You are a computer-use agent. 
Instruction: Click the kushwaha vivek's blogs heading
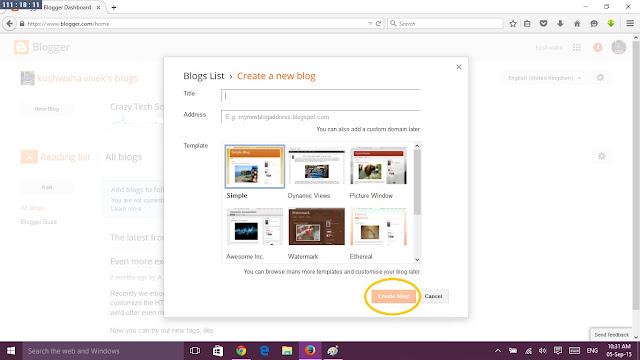coord(87,78)
